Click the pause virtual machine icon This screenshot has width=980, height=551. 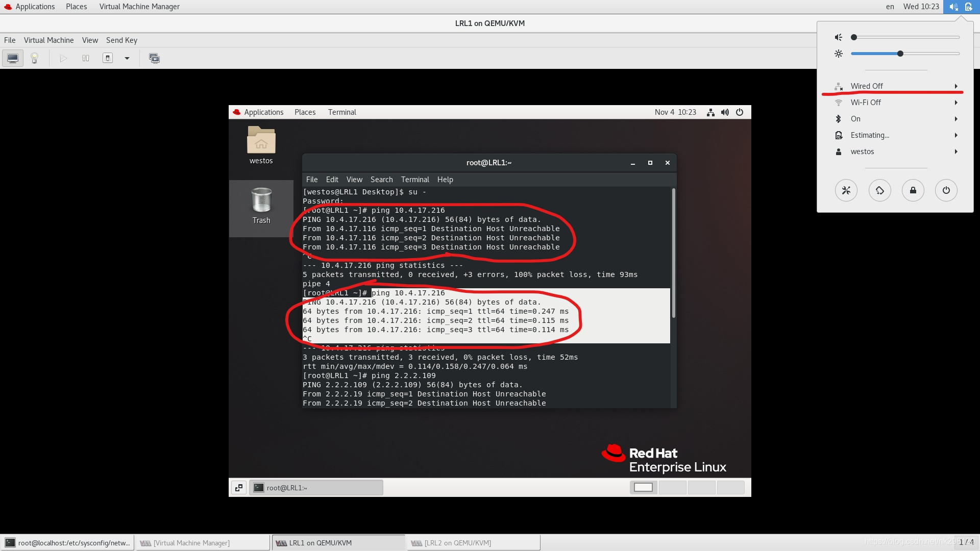click(85, 58)
